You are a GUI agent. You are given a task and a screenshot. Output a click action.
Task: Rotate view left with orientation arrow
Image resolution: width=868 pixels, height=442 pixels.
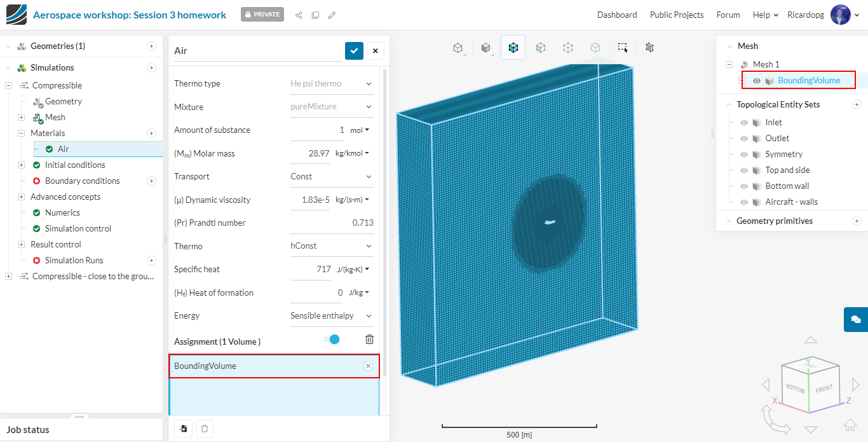click(x=766, y=385)
